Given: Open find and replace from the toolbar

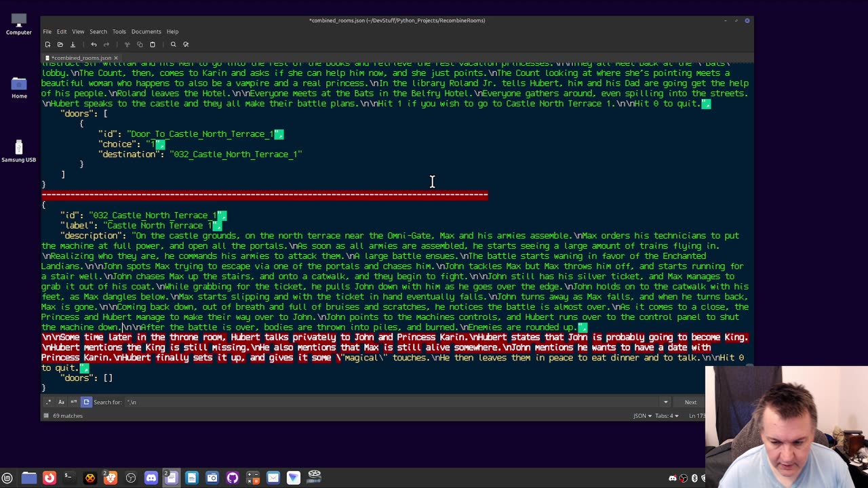Looking at the screenshot, I should point(186,45).
